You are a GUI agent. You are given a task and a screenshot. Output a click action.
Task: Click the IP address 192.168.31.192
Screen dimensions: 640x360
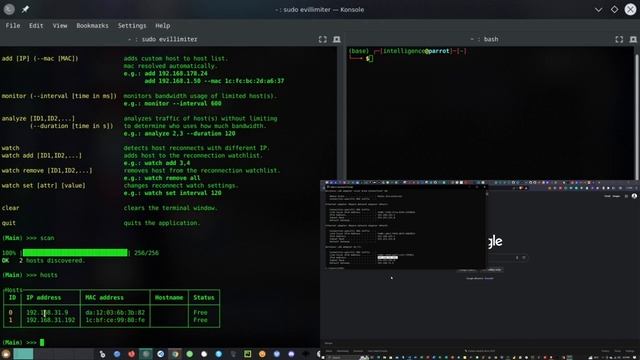click(x=51, y=320)
